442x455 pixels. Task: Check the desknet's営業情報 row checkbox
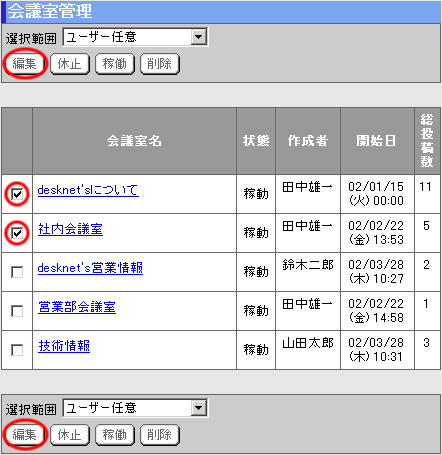(17, 272)
